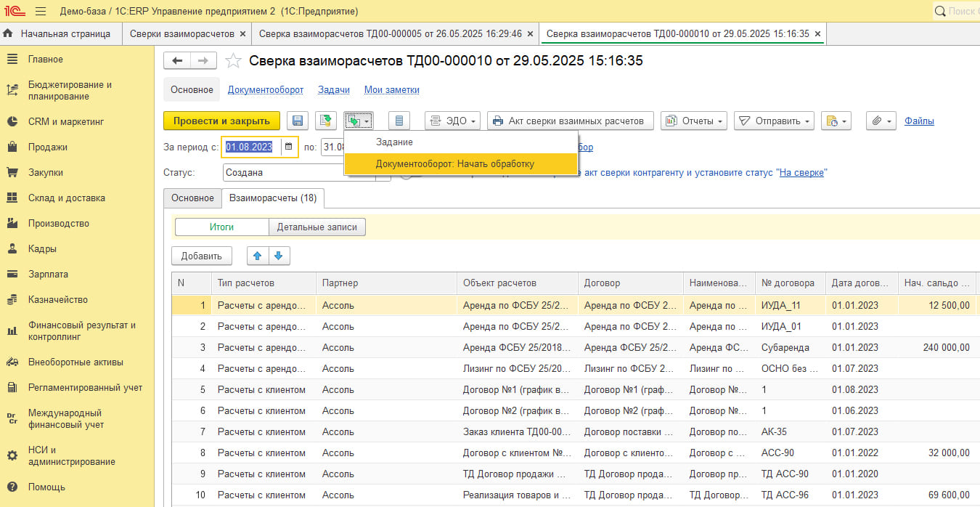Open the Файлы link
This screenshot has height=507, width=980.
[919, 121]
